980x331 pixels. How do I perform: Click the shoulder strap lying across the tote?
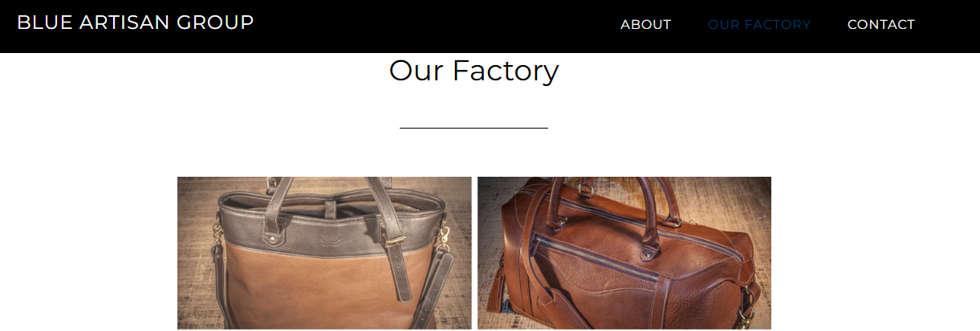(x=433, y=285)
